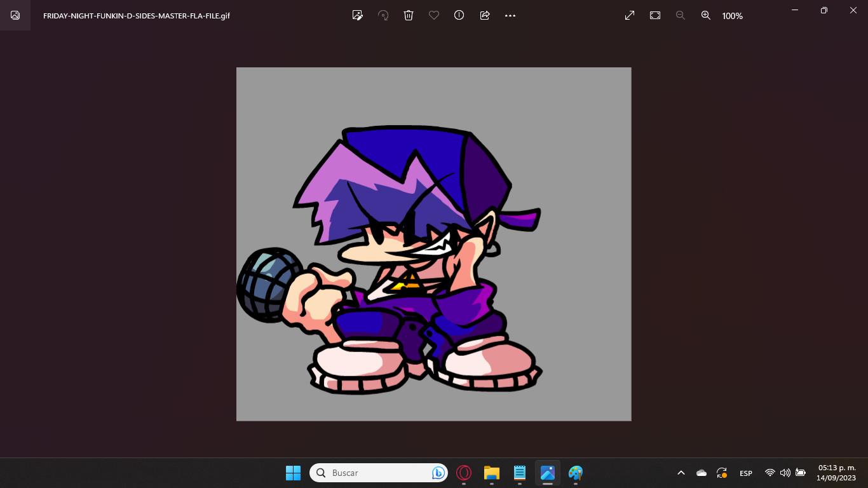The height and width of the screenshot is (488, 868).
Task: Toggle fit-to-window zoom mode
Action: [x=655, y=15]
